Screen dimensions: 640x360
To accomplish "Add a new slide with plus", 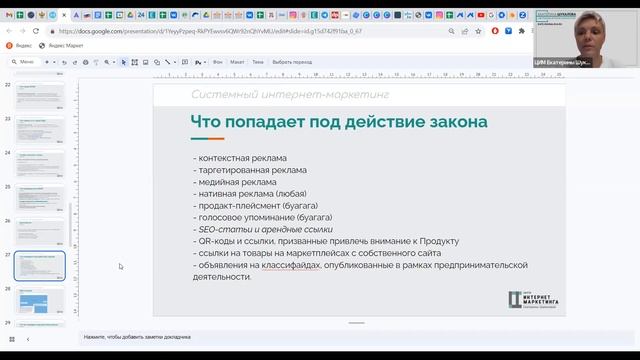I will (47, 62).
